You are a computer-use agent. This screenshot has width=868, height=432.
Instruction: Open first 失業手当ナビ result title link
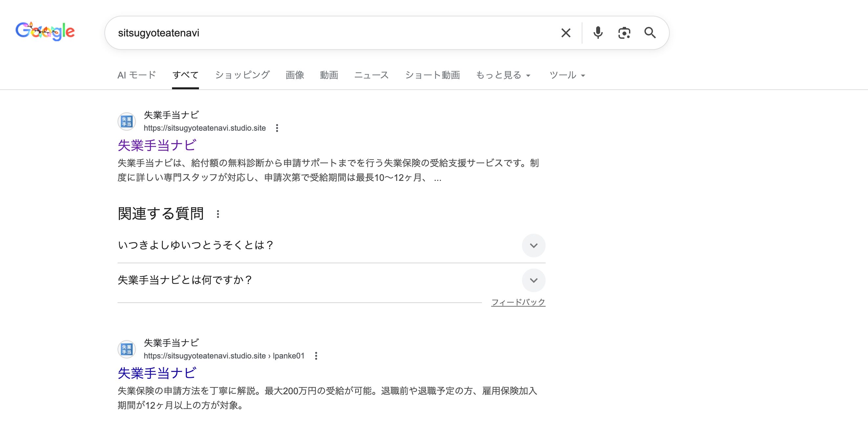click(x=157, y=145)
